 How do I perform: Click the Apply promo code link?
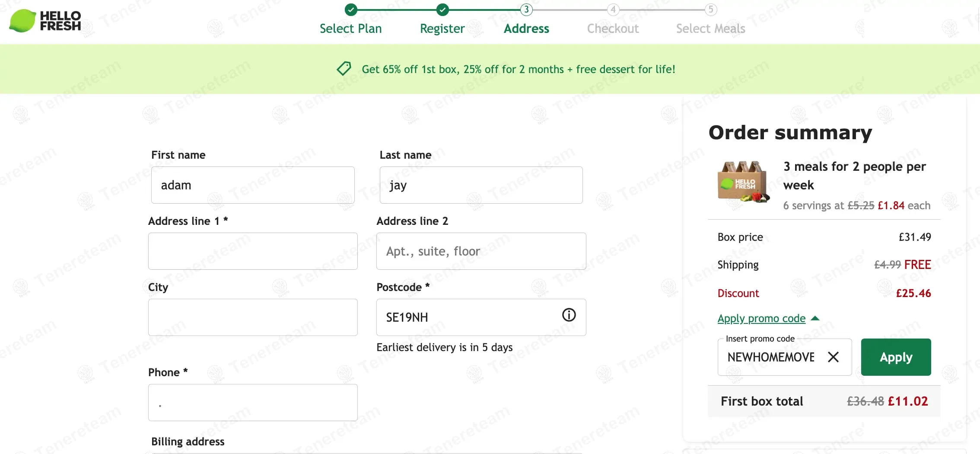click(761, 319)
